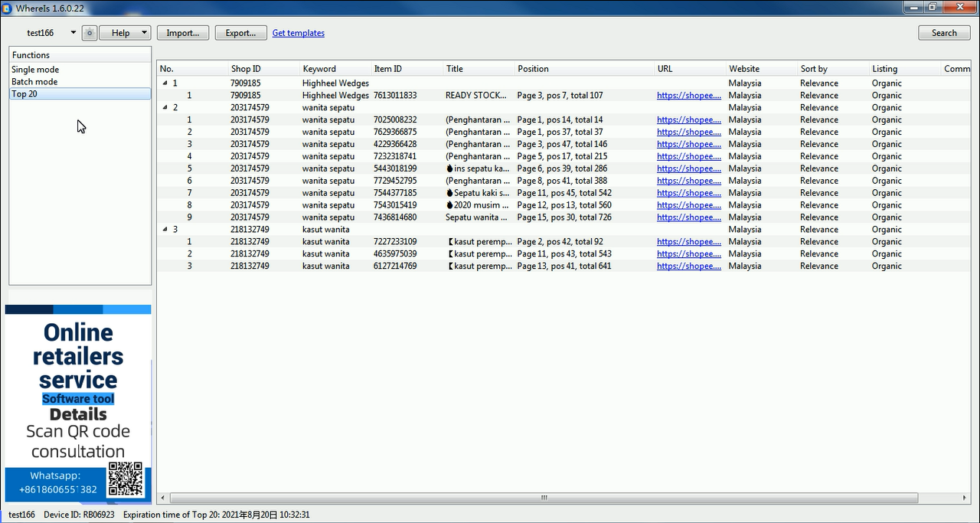Image resolution: width=980 pixels, height=523 pixels.
Task: Open the test166 account dropdown
Action: 73,33
